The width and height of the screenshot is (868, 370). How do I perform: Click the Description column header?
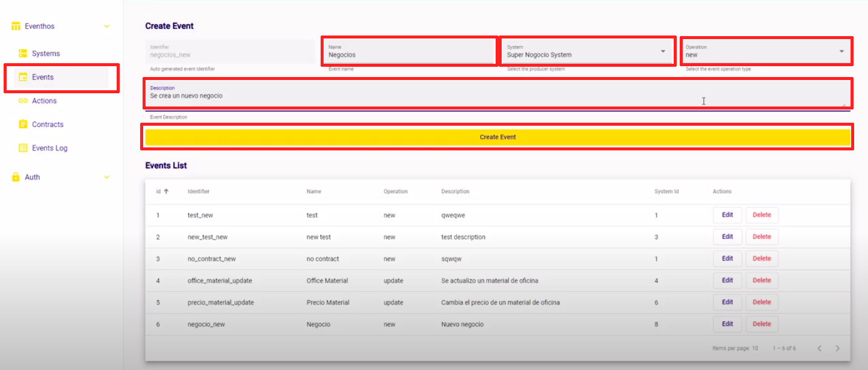[455, 191]
